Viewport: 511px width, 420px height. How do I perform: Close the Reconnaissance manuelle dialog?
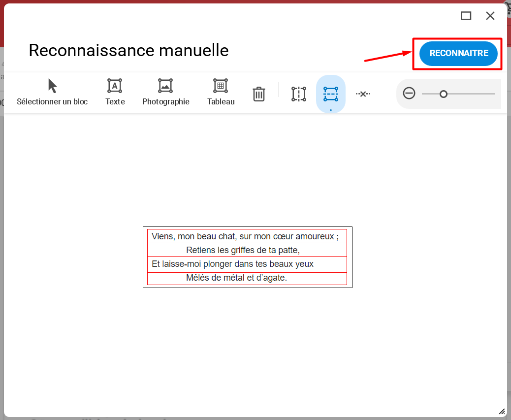click(x=490, y=16)
